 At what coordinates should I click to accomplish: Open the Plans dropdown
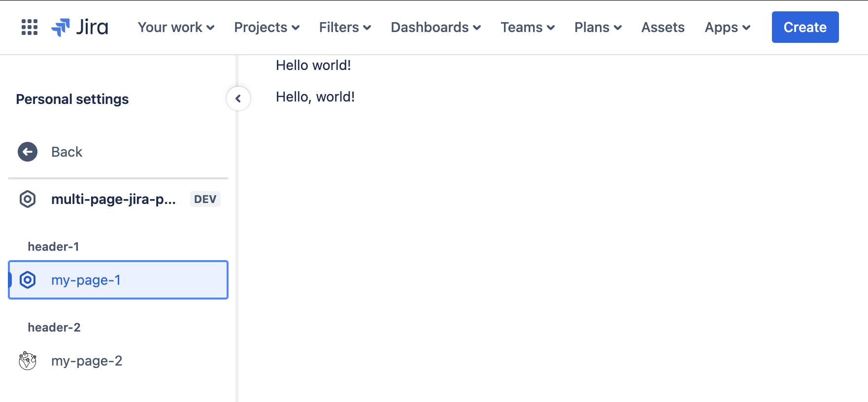pyautogui.click(x=598, y=27)
